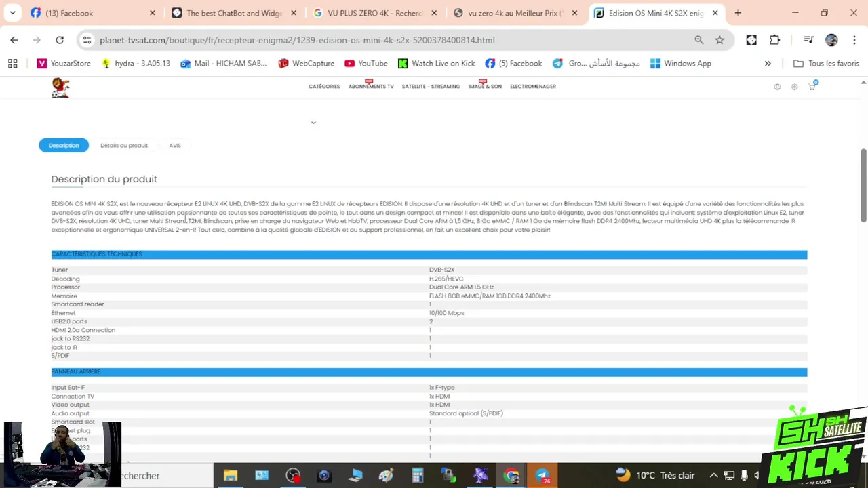This screenshot has width=868, height=488.
Task: Switch to VU PLUS ZERO 4K search tab
Action: tap(374, 13)
